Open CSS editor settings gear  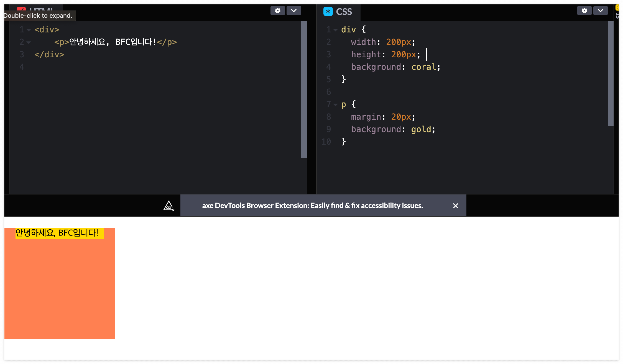(x=584, y=11)
